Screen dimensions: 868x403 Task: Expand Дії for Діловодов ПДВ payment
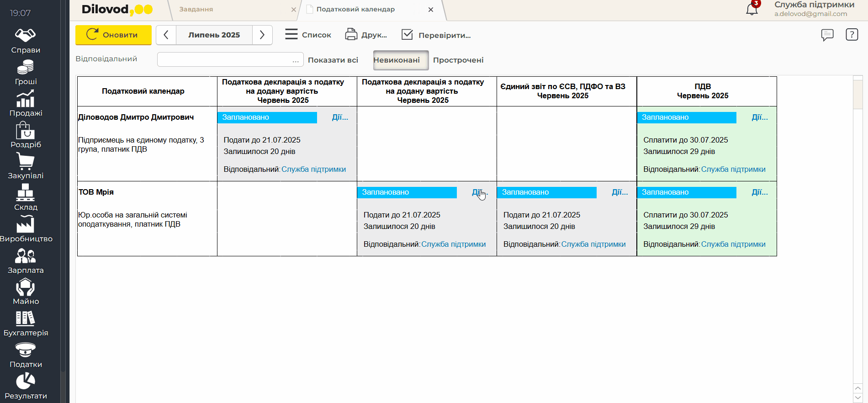[759, 117]
